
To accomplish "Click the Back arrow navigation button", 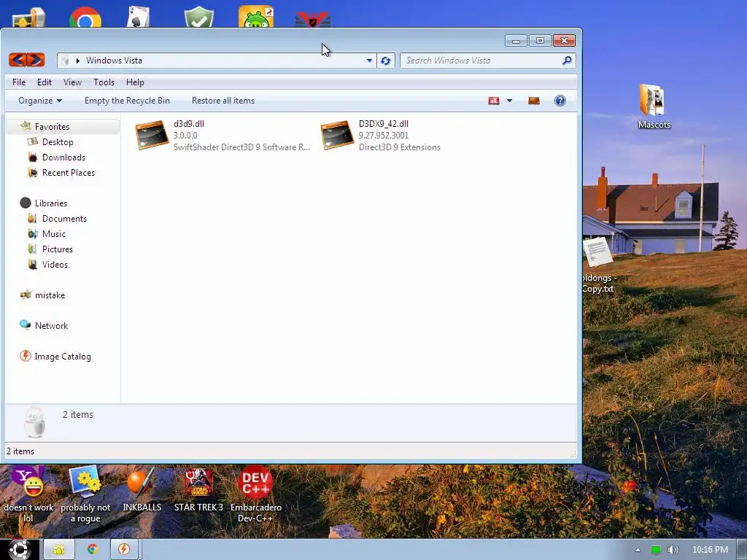I will pyautogui.click(x=18, y=60).
